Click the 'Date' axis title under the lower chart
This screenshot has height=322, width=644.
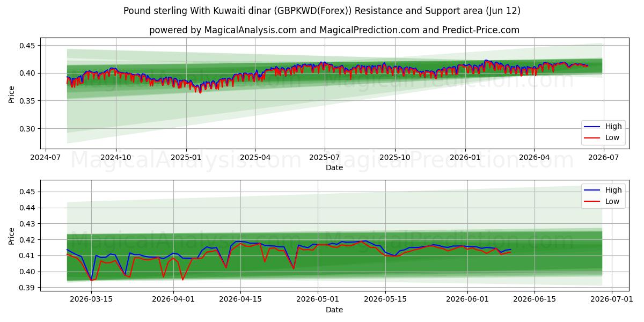[335, 310]
